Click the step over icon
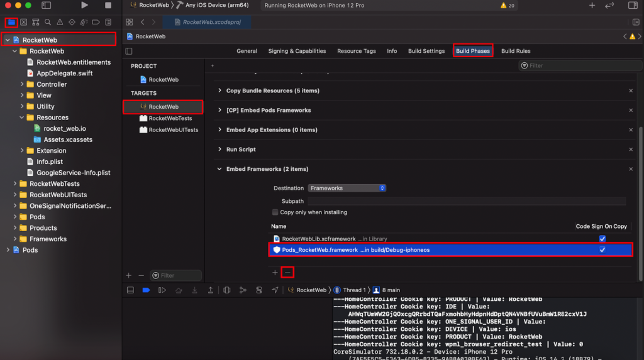 [x=179, y=290]
